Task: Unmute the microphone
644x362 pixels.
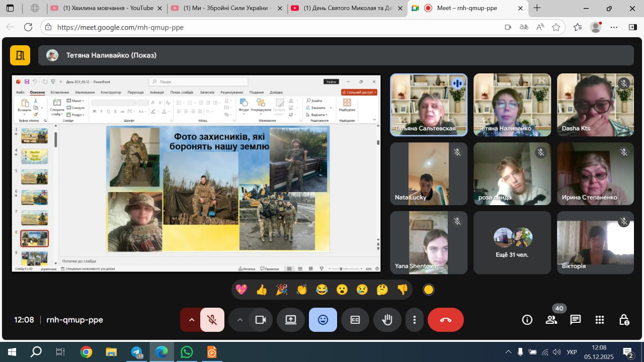Action: click(212, 320)
